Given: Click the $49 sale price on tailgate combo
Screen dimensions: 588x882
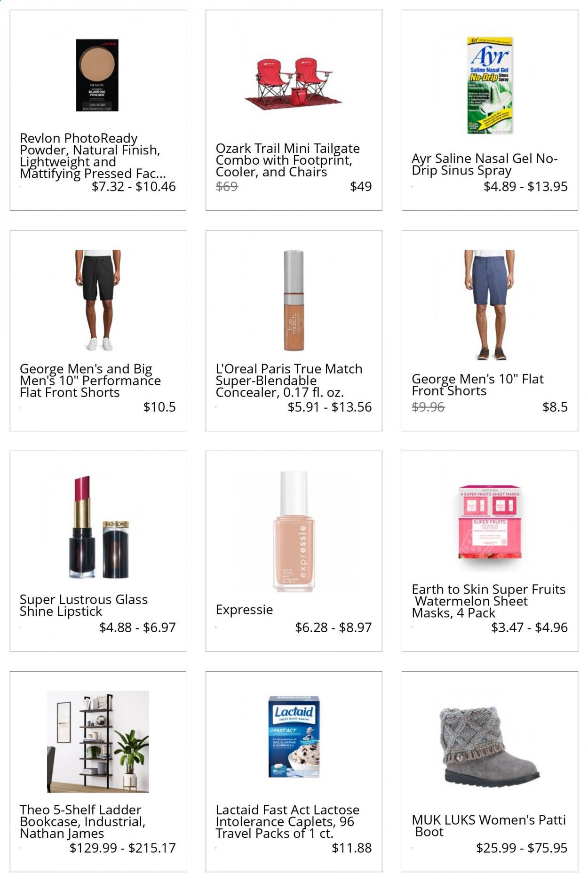Looking at the screenshot, I should (x=361, y=186).
